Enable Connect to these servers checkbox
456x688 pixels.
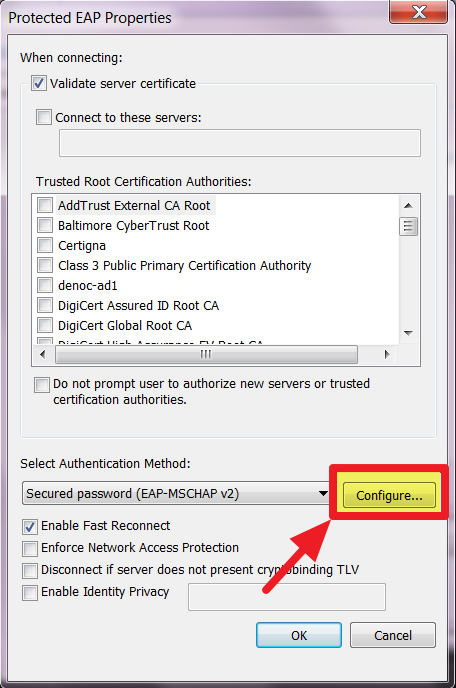44,117
